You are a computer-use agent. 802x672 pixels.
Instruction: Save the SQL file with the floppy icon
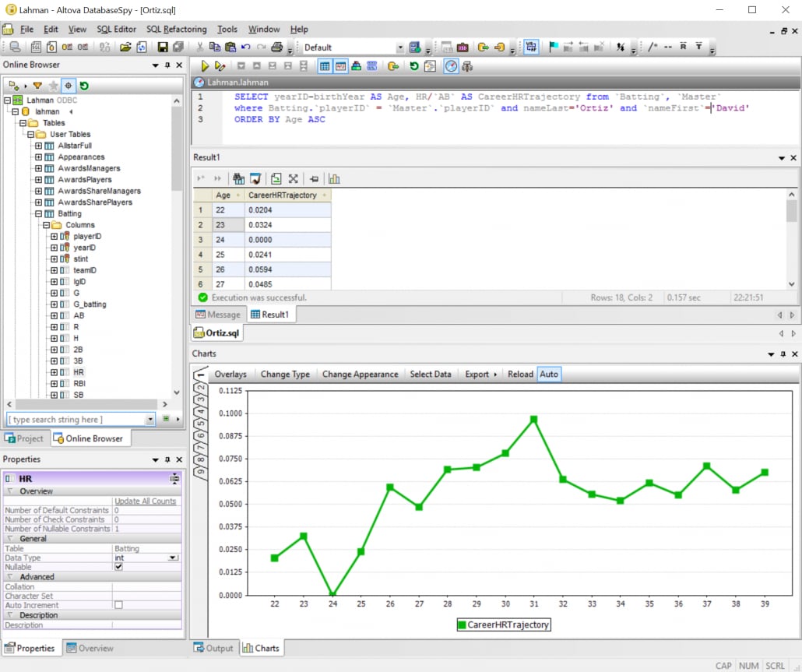[163, 47]
